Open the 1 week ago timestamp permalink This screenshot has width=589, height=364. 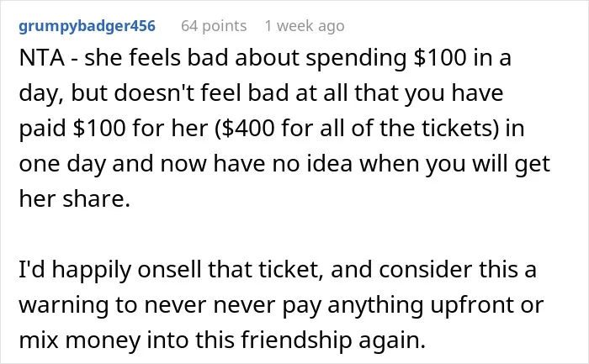305,26
